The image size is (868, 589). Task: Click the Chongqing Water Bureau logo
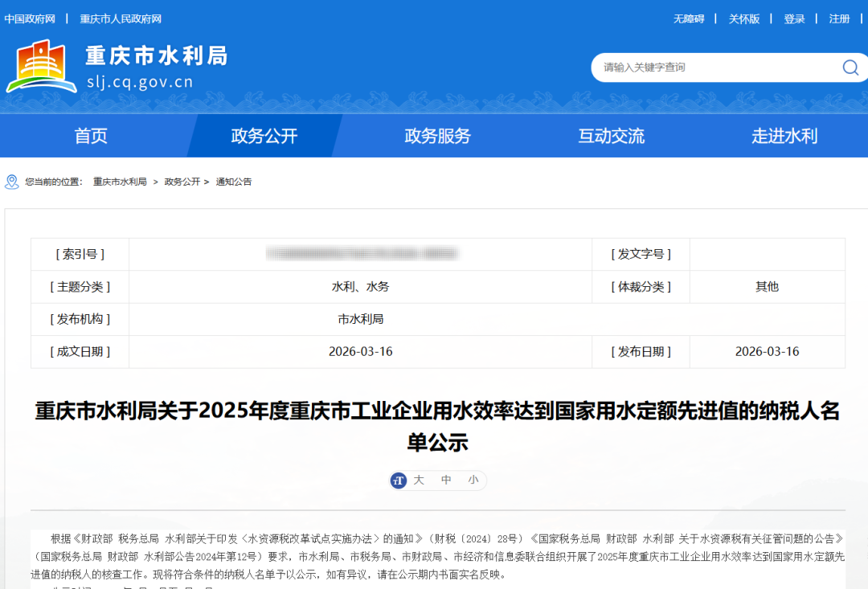pyautogui.click(x=41, y=67)
